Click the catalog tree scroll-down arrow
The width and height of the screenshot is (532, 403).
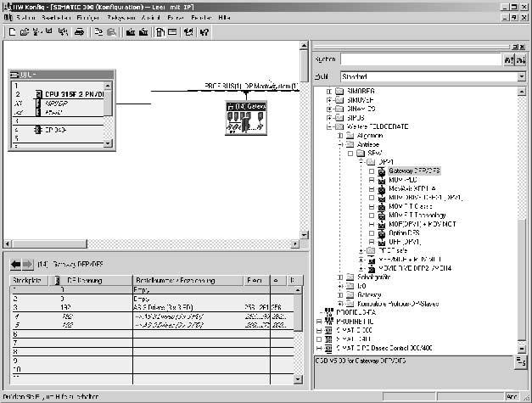click(522, 348)
